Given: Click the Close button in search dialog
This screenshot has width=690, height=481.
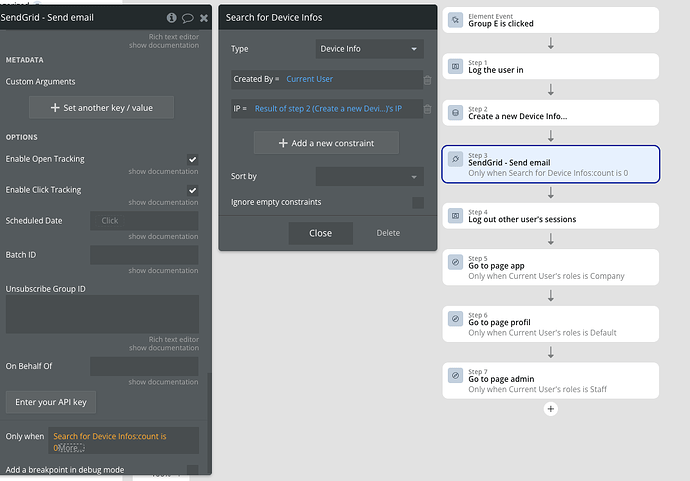Looking at the screenshot, I should click(x=320, y=233).
